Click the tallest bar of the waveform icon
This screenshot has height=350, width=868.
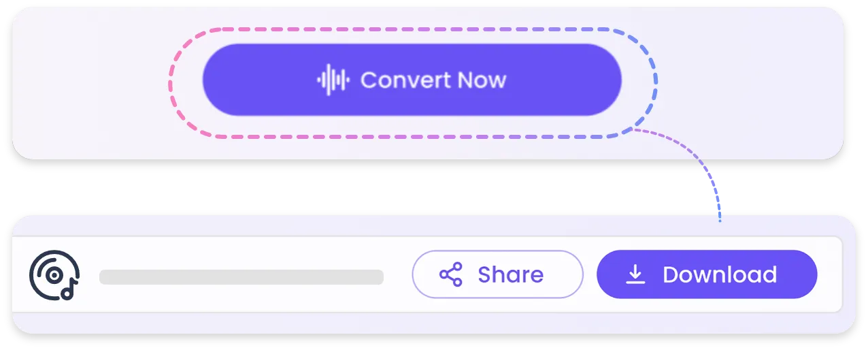tap(329, 80)
